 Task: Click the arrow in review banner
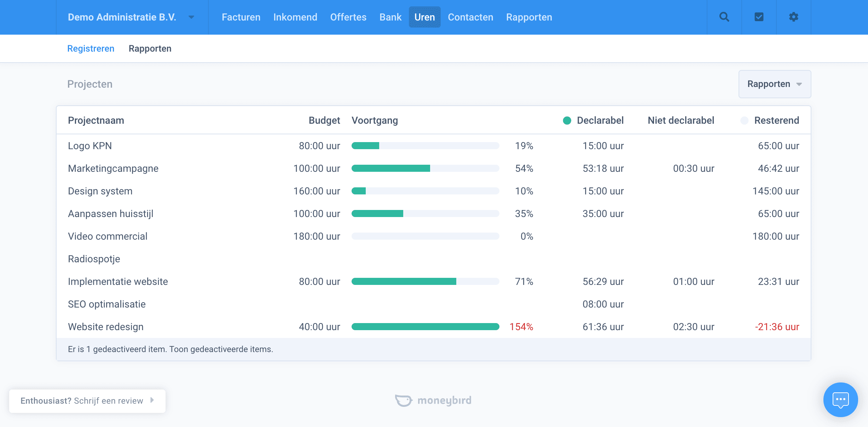[152, 400]
